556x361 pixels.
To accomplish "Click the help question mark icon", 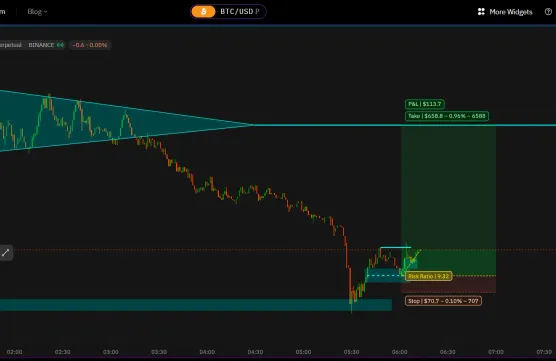I will click(548, 12).
